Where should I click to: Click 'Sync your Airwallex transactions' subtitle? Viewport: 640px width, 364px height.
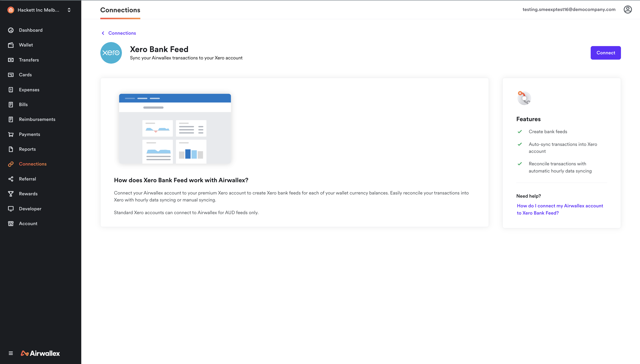click(x=186, y=58)
